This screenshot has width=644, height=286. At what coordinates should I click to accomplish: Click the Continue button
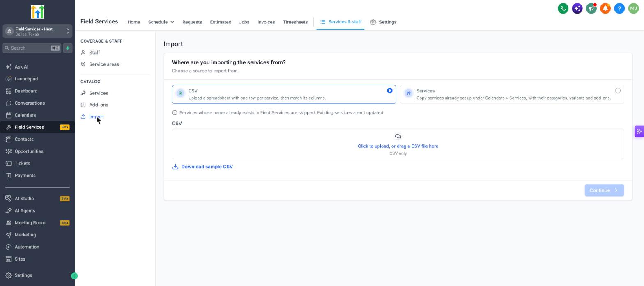point(604,190)
